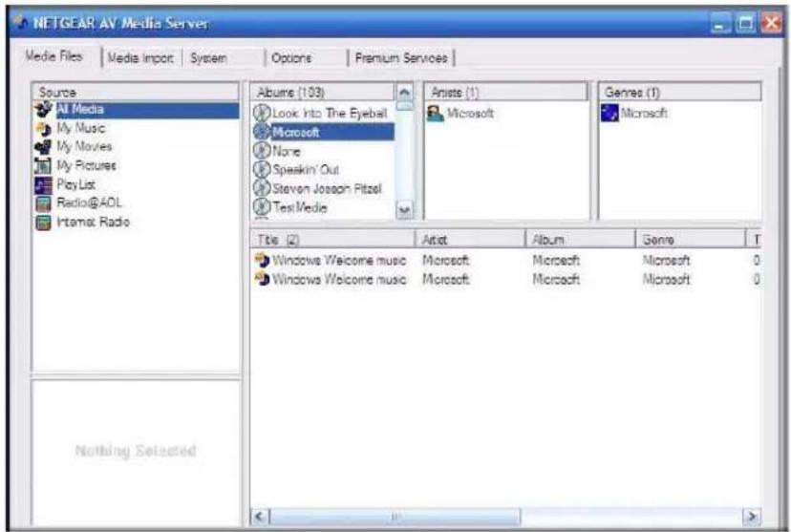Select Internet Radio in the Source list
This screenshot has height=532, width=791.
coord(94,222)
